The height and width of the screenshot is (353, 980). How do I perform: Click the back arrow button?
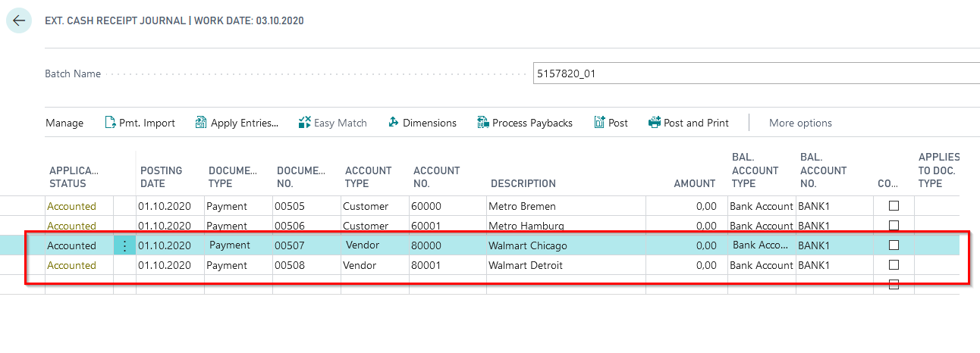click(19, 20)
